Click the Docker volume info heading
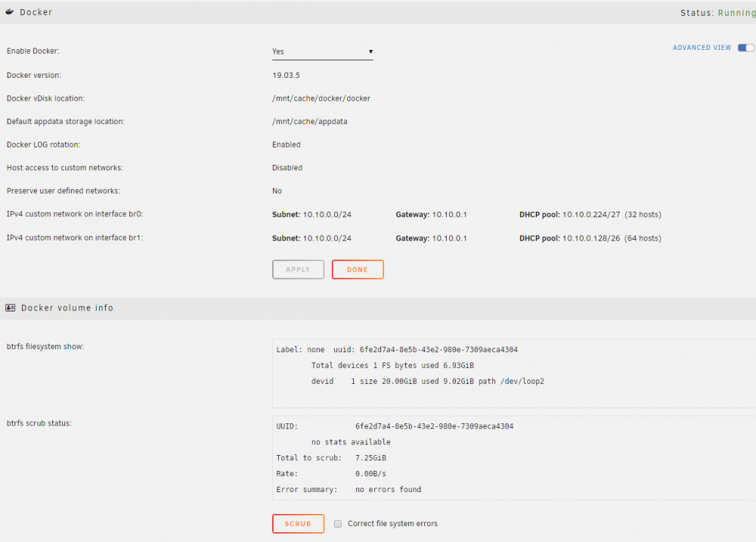 (x=67, y=308)
